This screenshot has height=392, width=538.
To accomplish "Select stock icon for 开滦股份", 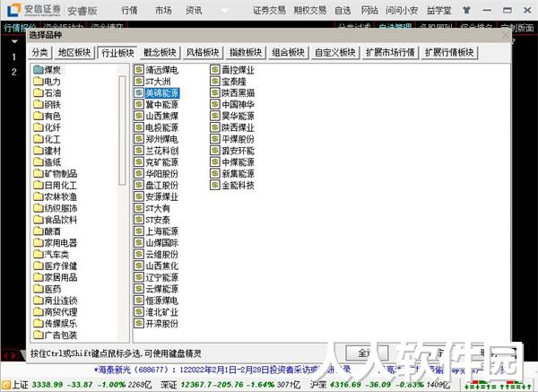I will 139,324.
